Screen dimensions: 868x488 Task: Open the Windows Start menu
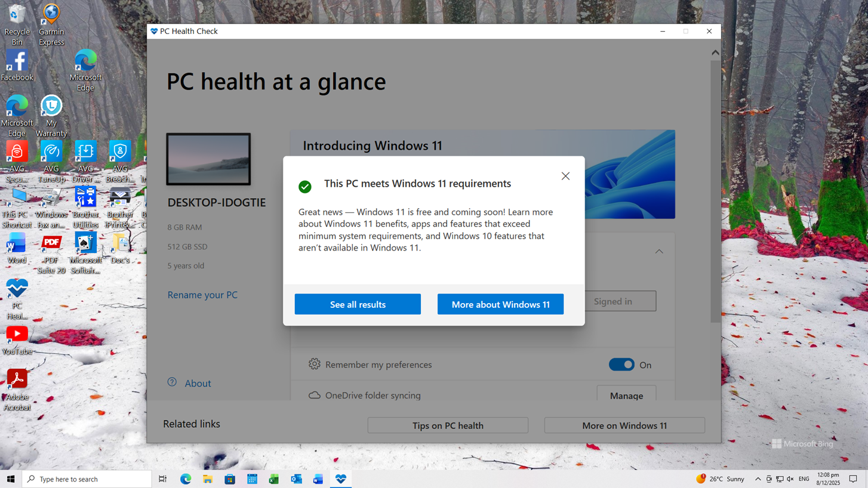11,479
